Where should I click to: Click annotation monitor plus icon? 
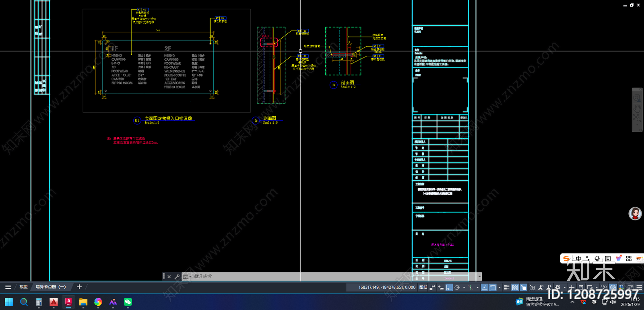click(x=572, y=287)
